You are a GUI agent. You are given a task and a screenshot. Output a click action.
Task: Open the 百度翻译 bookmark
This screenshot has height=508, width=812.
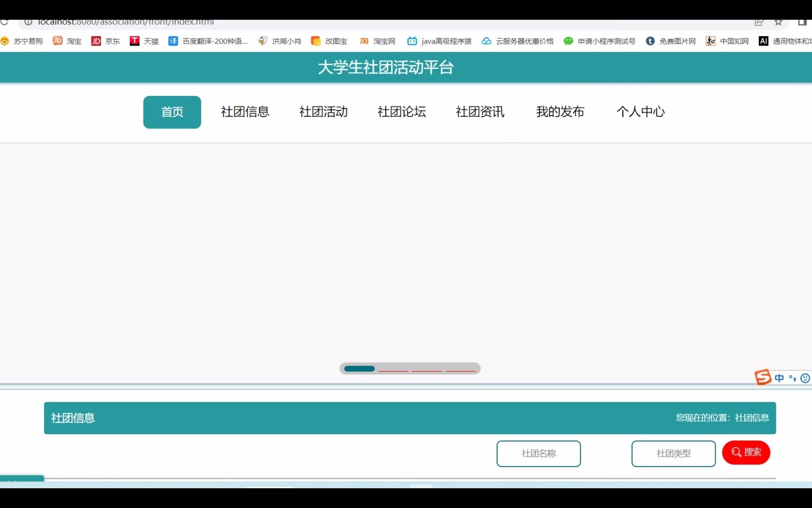tap(208, 41)
